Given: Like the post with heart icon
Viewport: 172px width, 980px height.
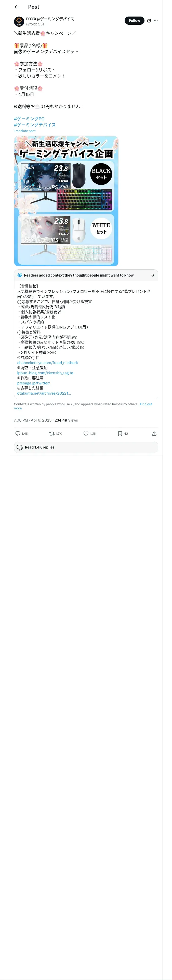Looking at the screenshot, I should (x=86, y=433).
